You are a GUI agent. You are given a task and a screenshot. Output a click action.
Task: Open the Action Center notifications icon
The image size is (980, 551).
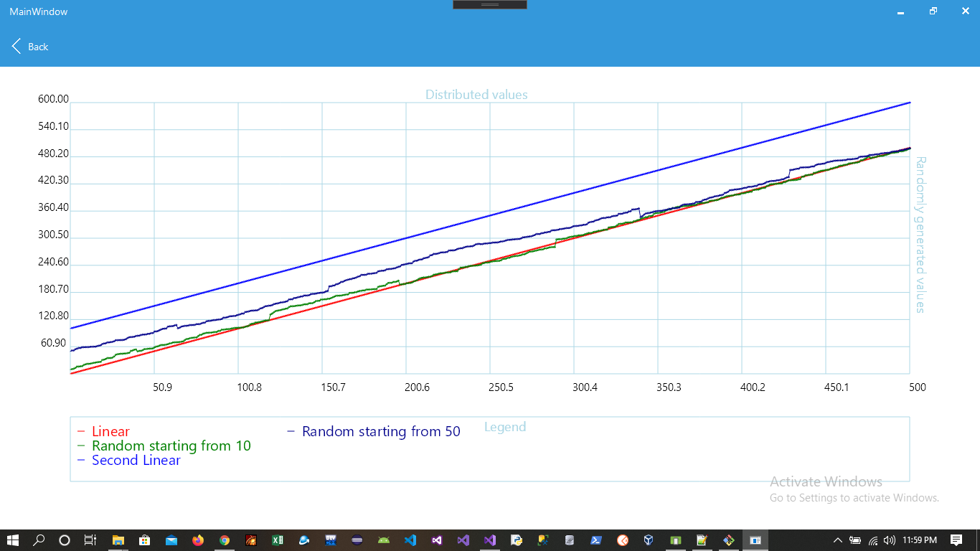point(956,540)
